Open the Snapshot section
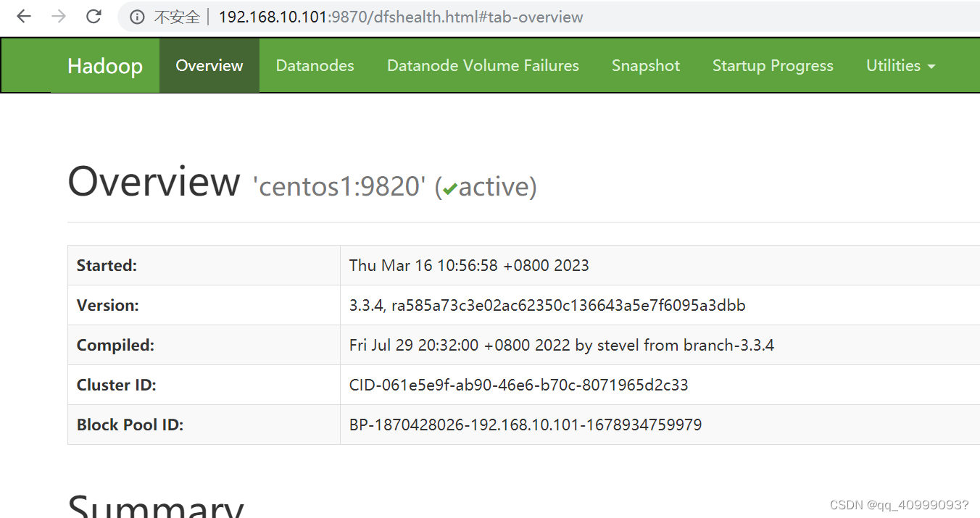Viewport: 980px width, 518px height. tap(645, 65)
